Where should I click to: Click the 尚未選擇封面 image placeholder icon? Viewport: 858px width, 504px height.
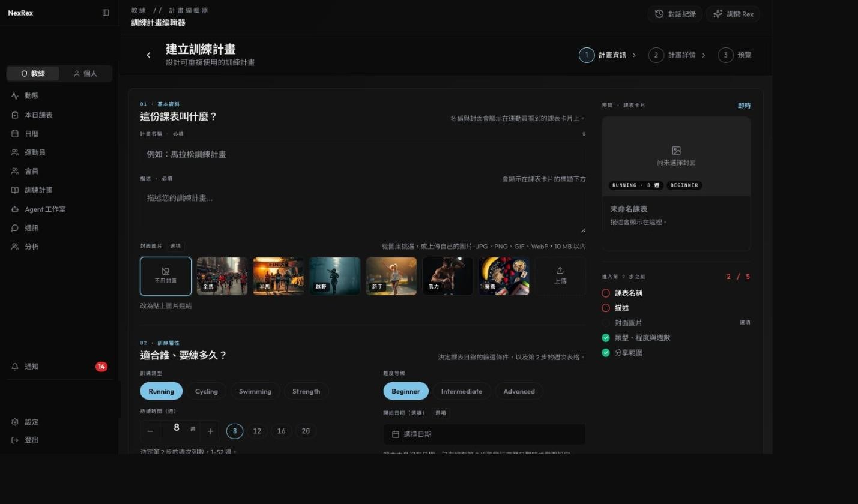point(677,151)
